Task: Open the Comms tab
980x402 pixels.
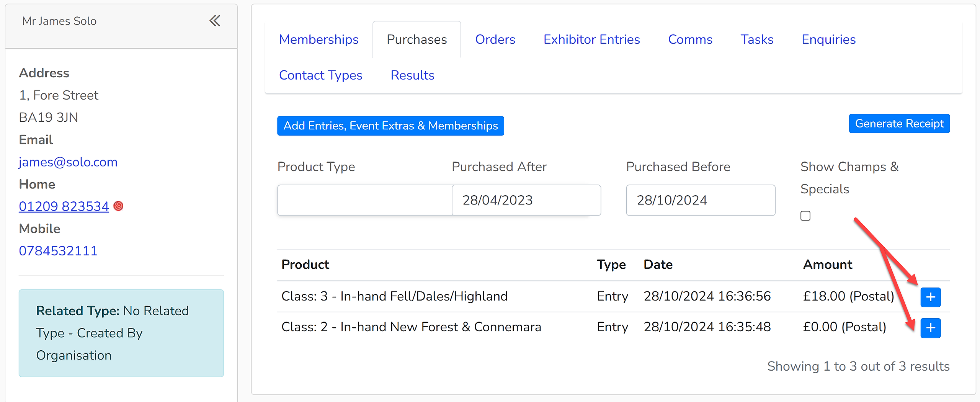Action: point(690,39)
